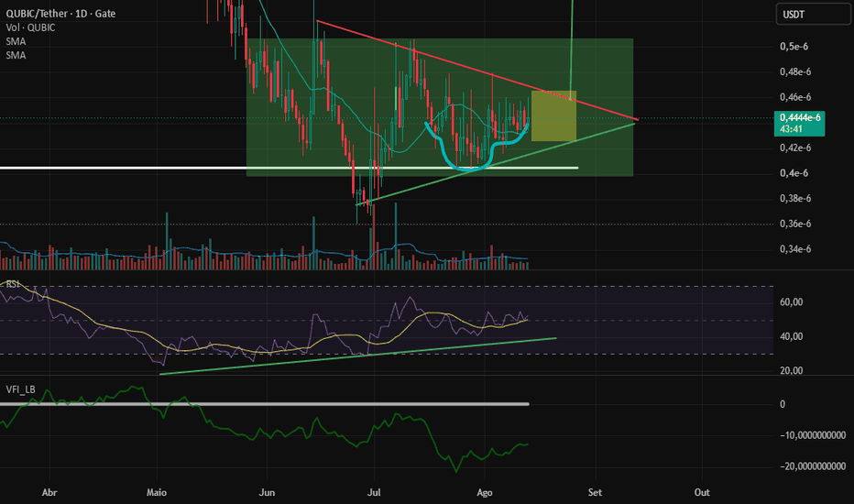Open the USDT currency selector
The image size is (854, 504).
click(813, 14)
